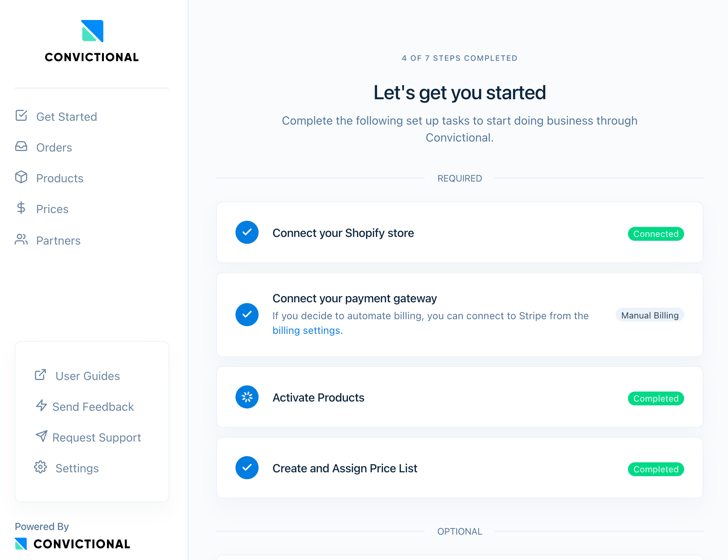Click the Prices dollar sign icon
728x560 pixels.
point(21,208)
